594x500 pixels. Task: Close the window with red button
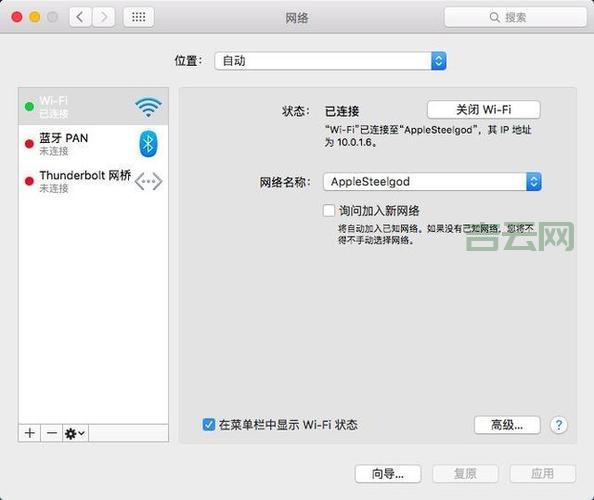click(x=17, y=17)
